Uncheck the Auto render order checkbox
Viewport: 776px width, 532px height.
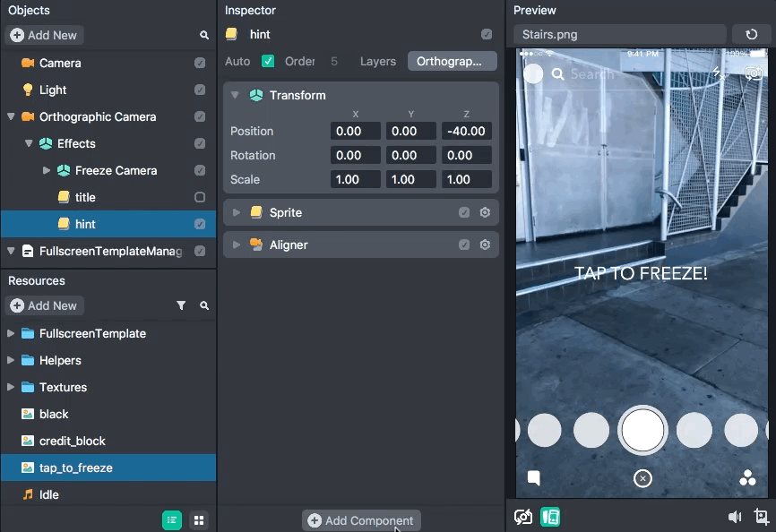[x=268, y=61]
